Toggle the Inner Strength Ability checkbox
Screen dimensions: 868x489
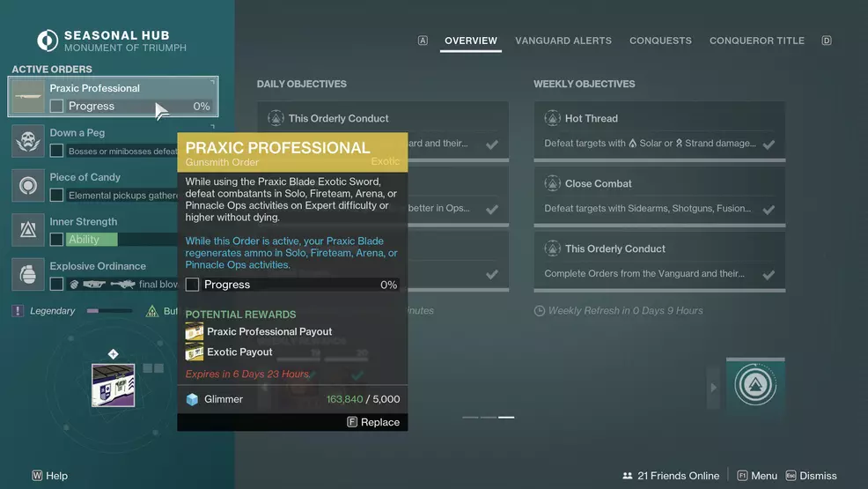pos(56,240)
